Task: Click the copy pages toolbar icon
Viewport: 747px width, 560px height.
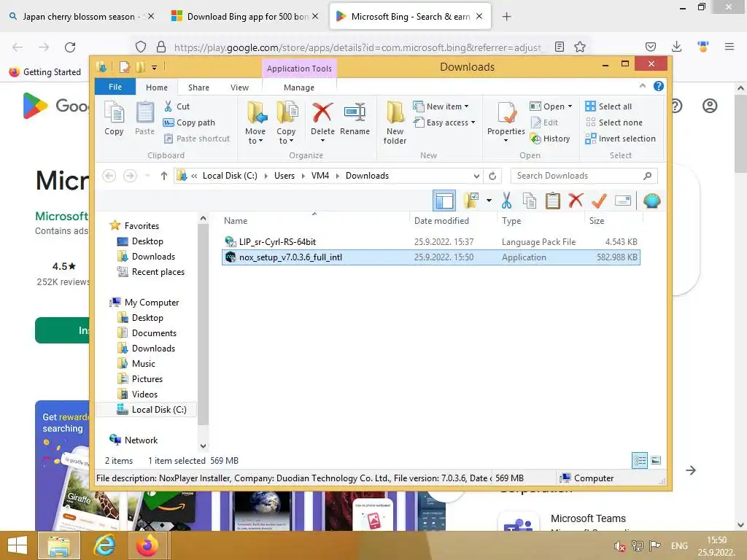Action: tap(530, 201)
